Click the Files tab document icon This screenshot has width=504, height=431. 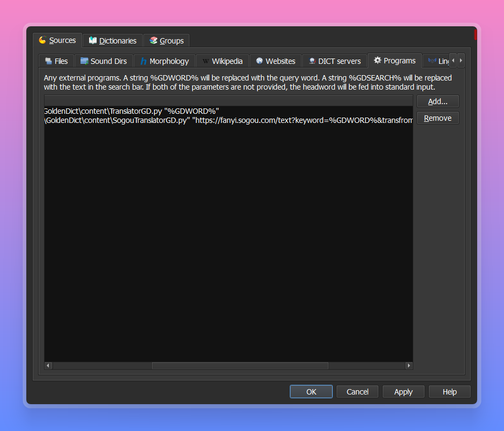coord(48,61)
